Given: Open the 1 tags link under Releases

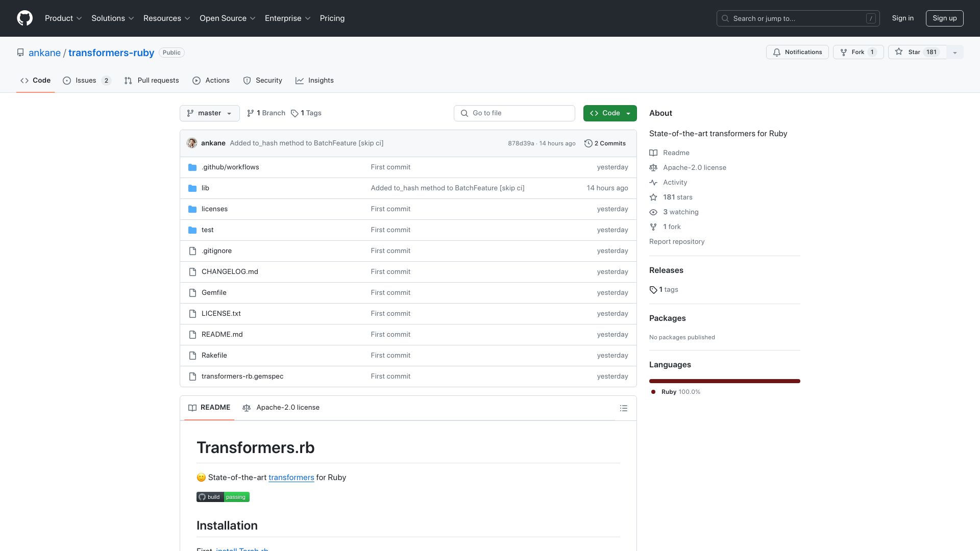Looking at the screenshot, I should 664,290.
